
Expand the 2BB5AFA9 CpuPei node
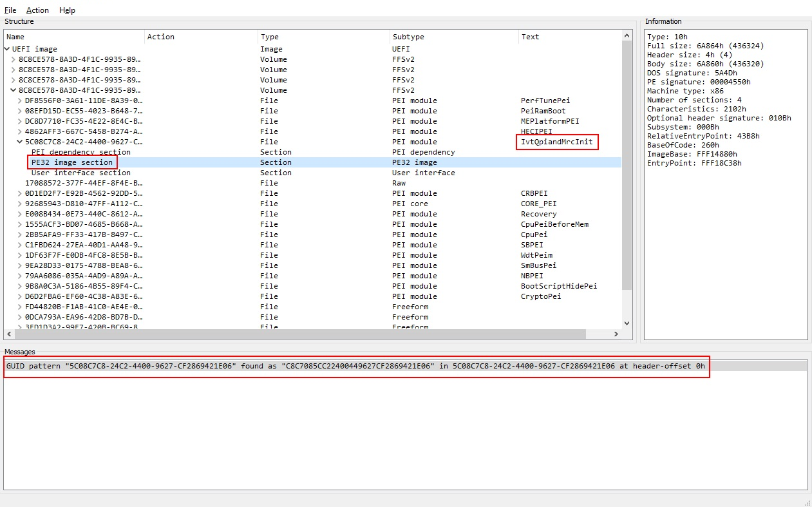pyautogui.click(x=20, y=234)
